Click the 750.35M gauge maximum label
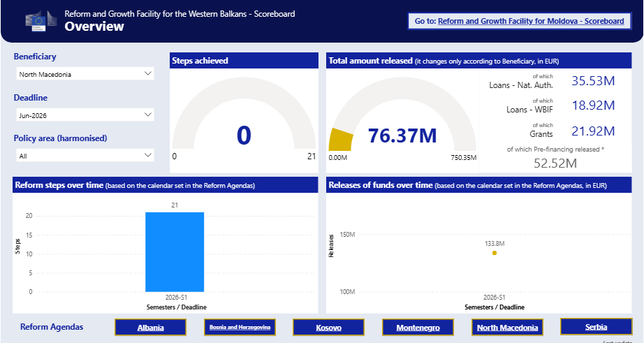 tap(464, 158)
